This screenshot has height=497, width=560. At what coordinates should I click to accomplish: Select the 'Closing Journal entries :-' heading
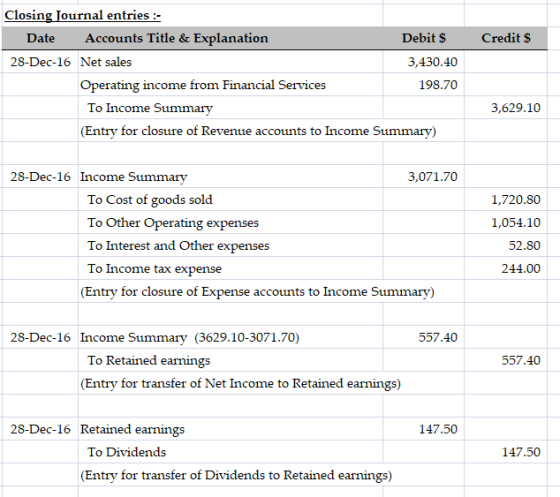point(82,16)
